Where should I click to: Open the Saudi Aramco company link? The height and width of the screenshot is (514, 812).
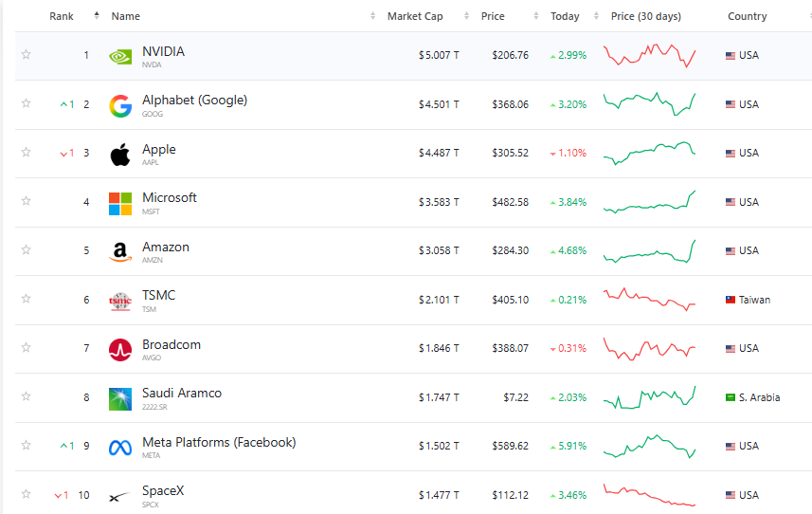tap(182, 393)
